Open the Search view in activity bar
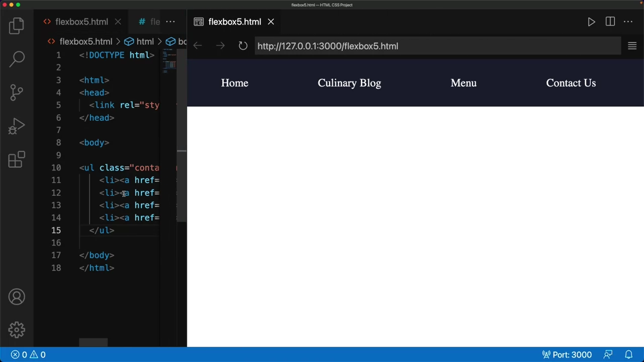The width and height of the screenshot is (644, 362). (17, 59)
